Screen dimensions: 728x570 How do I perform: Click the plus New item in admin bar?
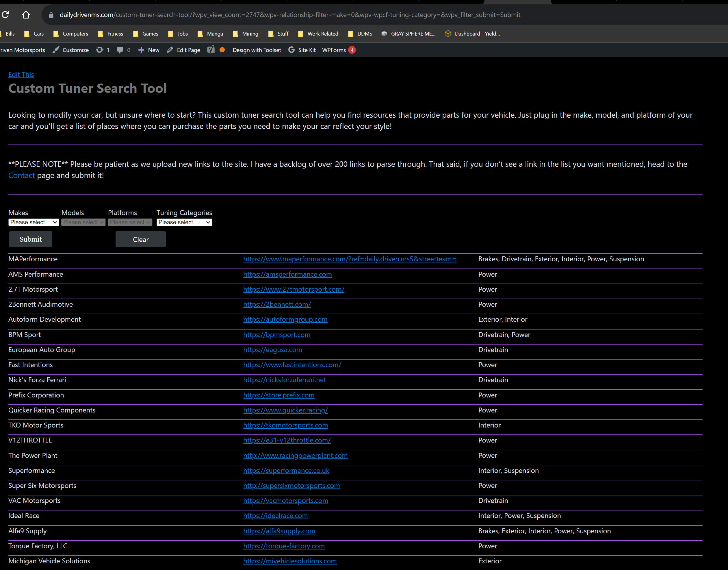(x=149, y=50)
